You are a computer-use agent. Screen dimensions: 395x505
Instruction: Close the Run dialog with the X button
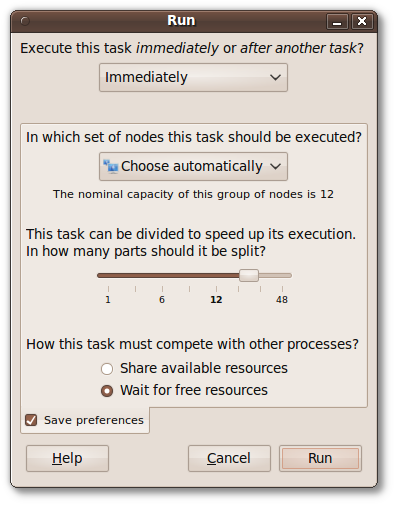tap(362, 22)
